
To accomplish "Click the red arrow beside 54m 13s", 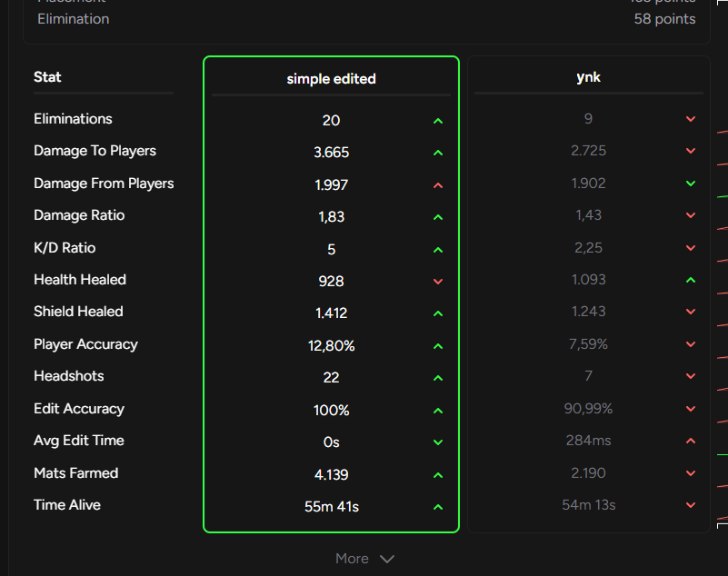I will click(x=691, y=505).
